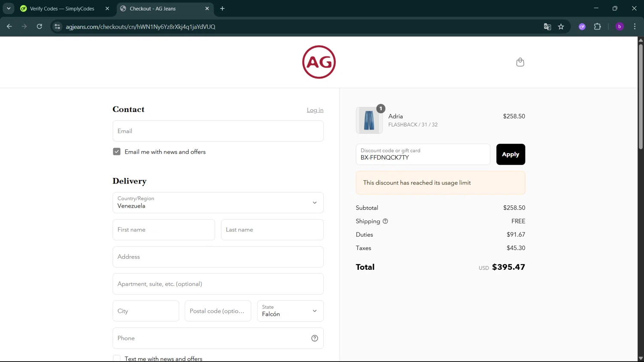Click the Duties $91.67 value
Viewport: 644px width, 362px height.
coord(516,235)
